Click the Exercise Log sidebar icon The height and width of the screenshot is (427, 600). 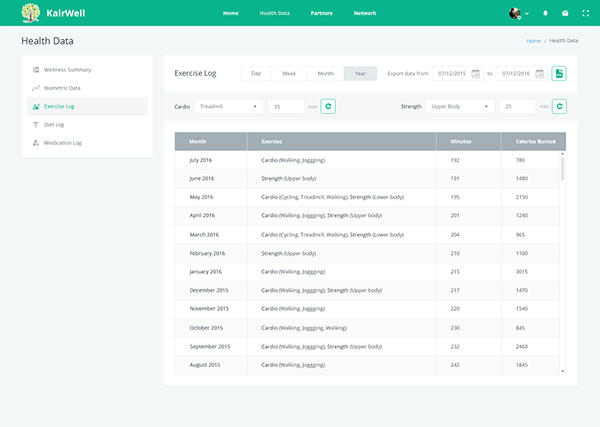pos(36,106)
